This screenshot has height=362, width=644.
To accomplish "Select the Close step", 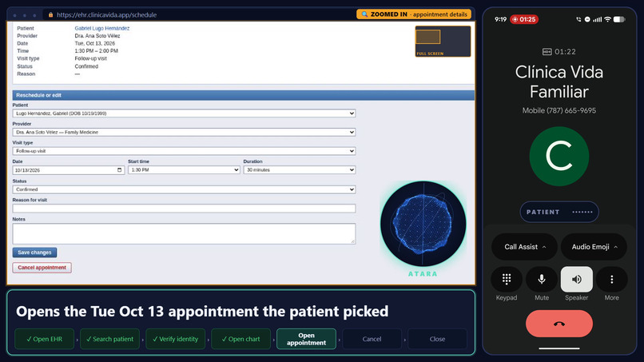I will coord(437,339).
